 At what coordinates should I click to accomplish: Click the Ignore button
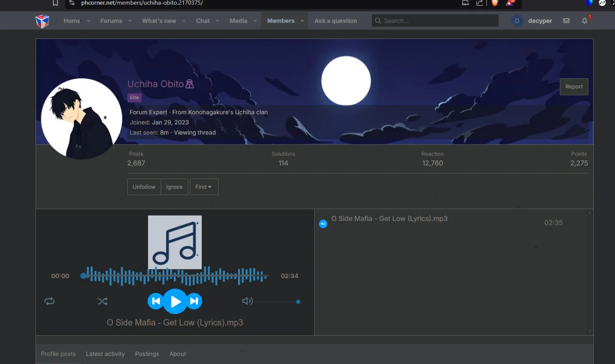tap(174, 187)
